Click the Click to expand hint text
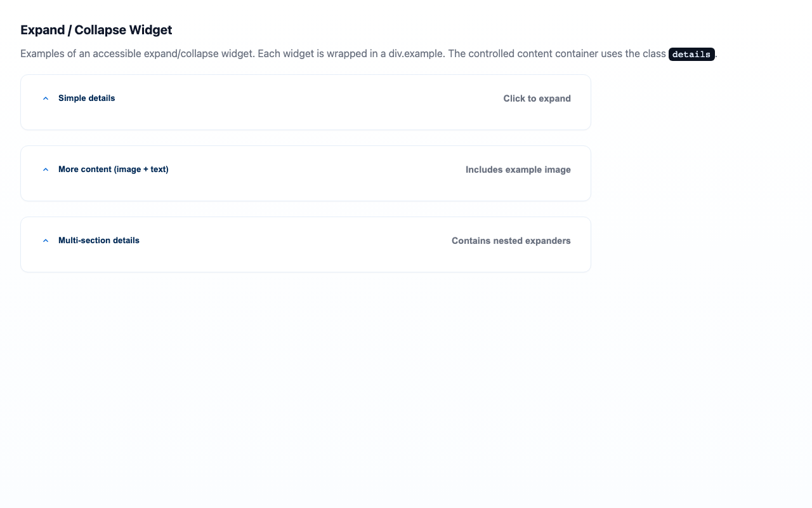Screen dimensions: 812x508 [537, 98]
